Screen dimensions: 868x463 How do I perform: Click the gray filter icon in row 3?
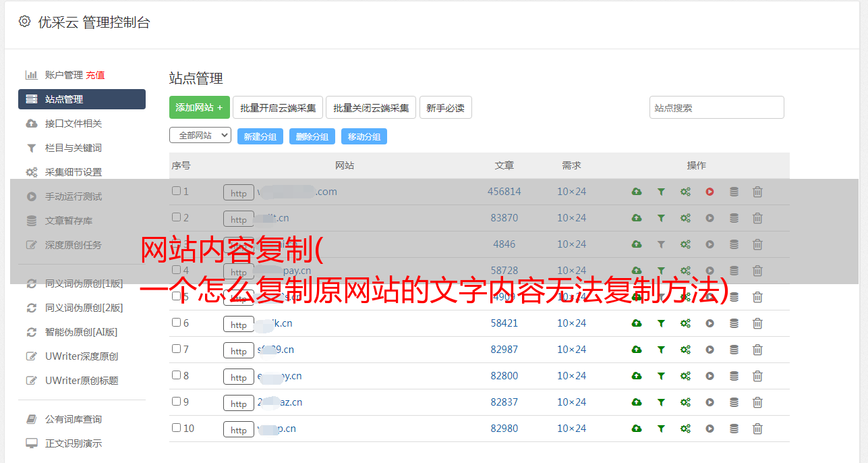pos(661,244)
